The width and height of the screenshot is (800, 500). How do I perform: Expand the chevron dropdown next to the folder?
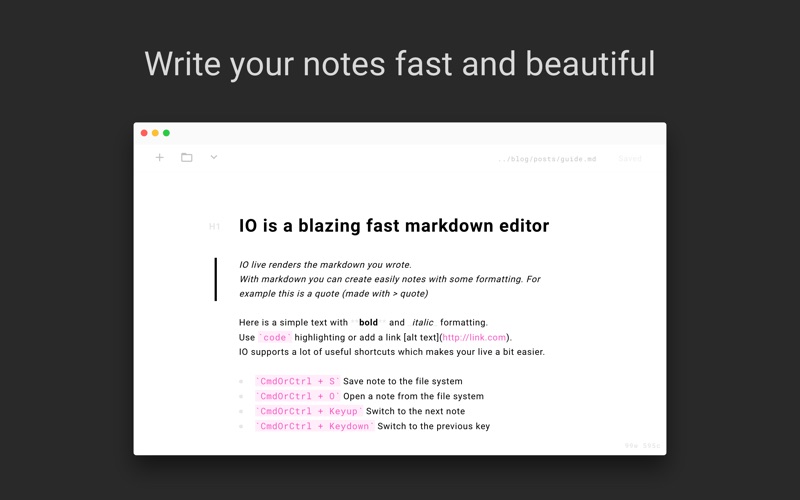[214, 157]
